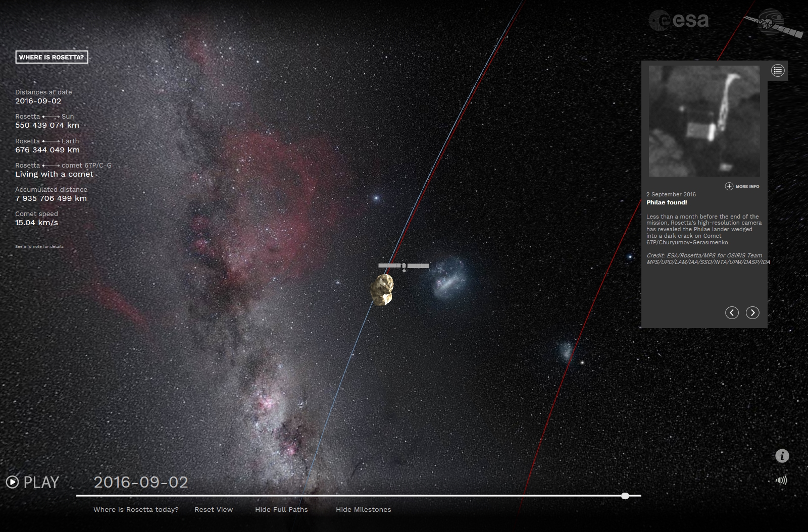Click the Rosetta spacecraft logo top-right
808x532 pixels.
pyautogui.click(x=773, y=23)
